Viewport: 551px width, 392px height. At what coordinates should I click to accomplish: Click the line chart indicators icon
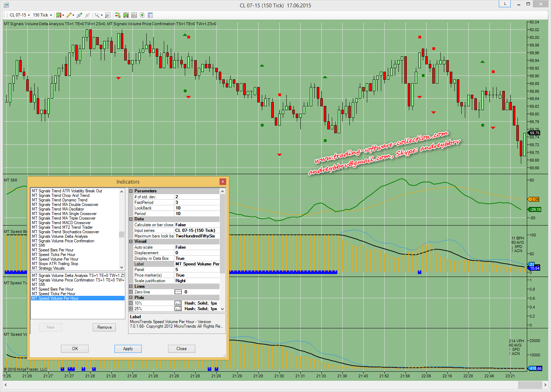pos(134,15)
